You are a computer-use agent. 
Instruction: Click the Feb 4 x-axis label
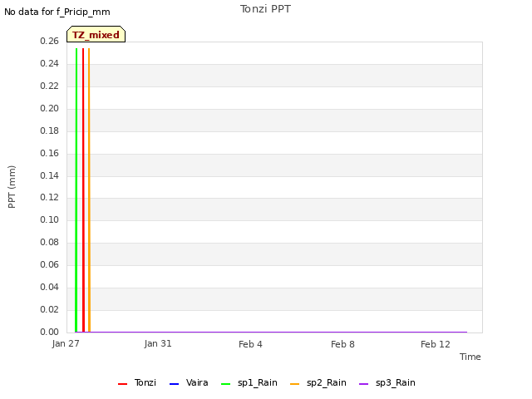(250, 344)
